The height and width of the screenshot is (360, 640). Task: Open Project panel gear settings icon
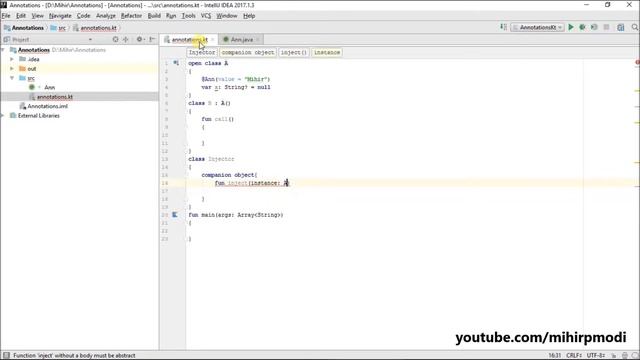pyautogui.click(x=140, y=40)
